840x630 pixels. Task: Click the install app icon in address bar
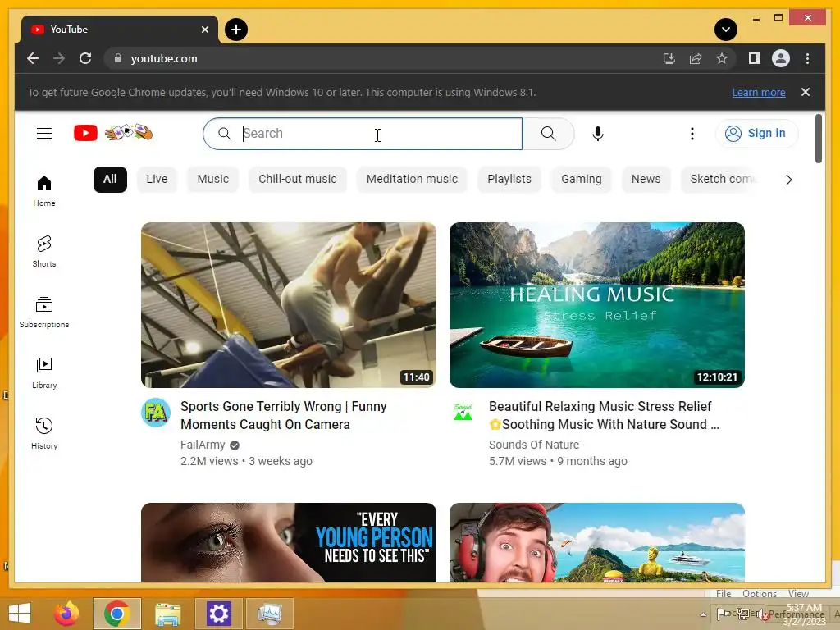(669, 58)
